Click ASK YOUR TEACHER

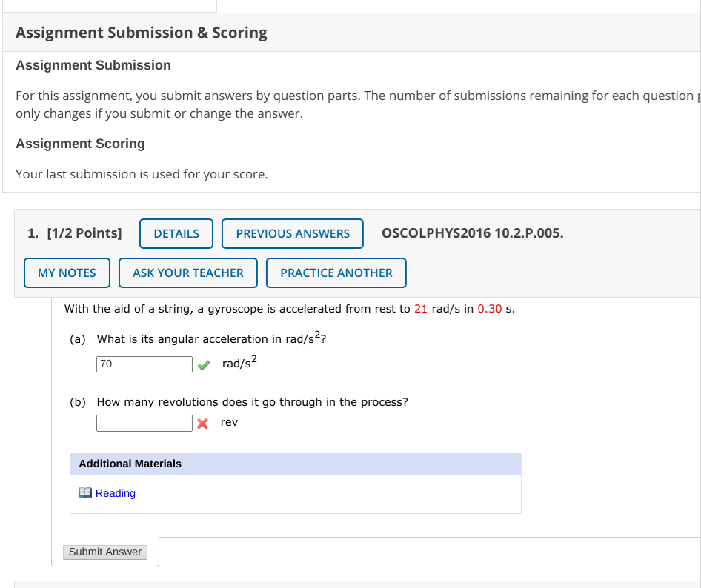click(x=187, y=273)
